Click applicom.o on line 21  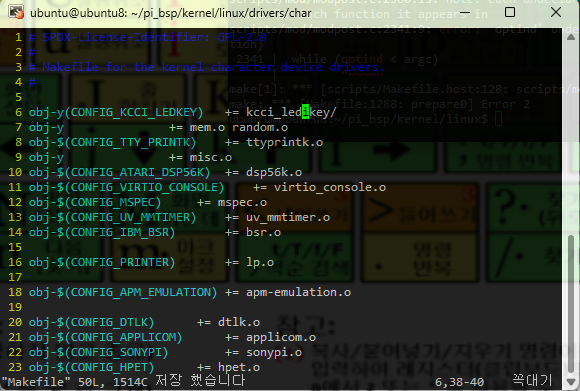(x=281, y=337)
